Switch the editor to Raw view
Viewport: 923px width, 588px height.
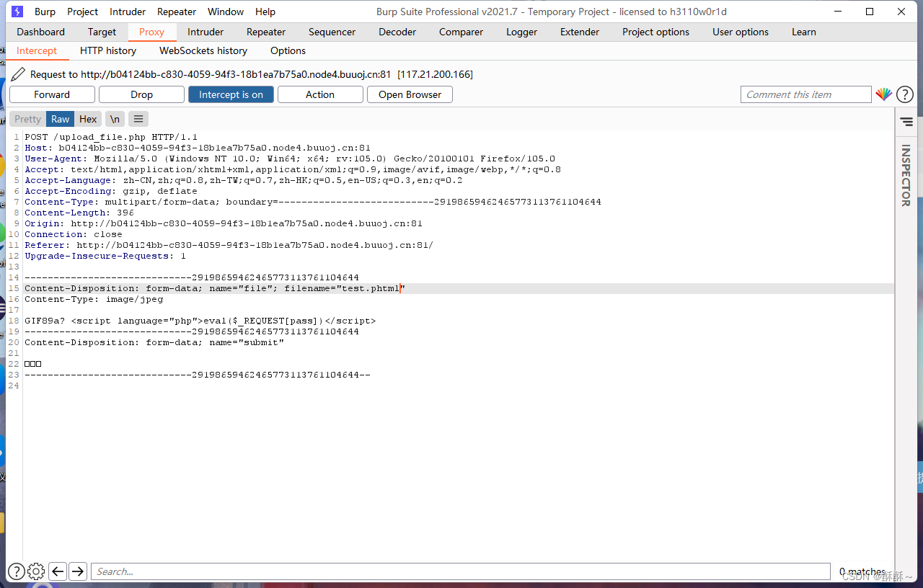[61, 119]
